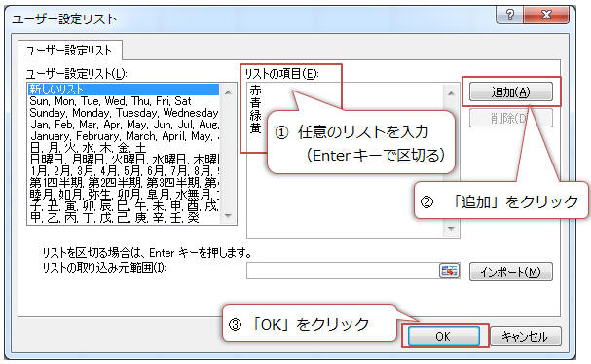This screenshot has height=364, width=591.
Task: Click entry 赤 in list entries box
Action: 255,91
